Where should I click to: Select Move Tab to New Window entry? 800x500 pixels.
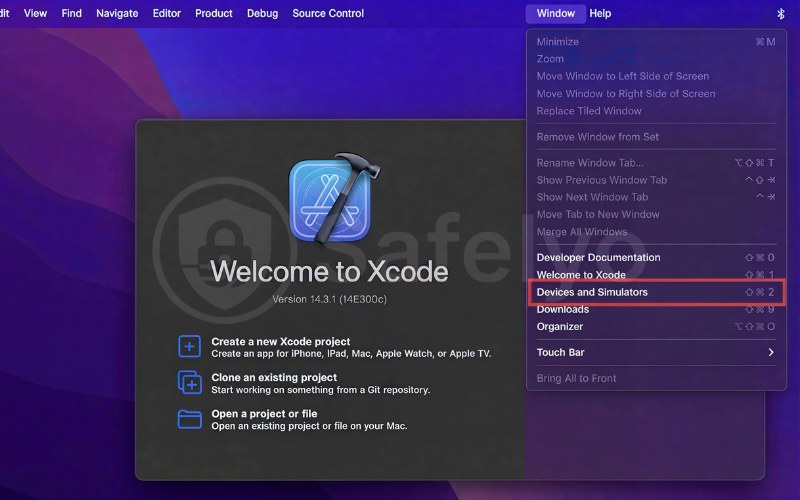pyautogui.click(x=656, y=214)
